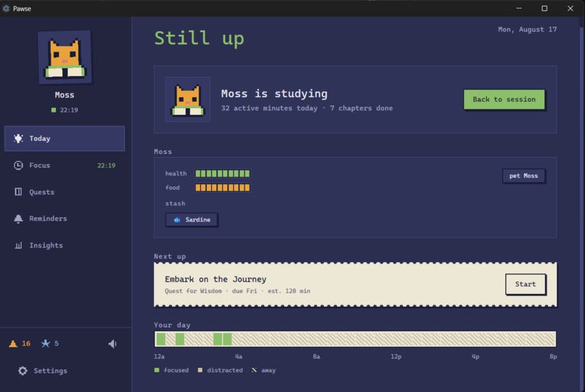Click the stash label

(x=175, y=203)
